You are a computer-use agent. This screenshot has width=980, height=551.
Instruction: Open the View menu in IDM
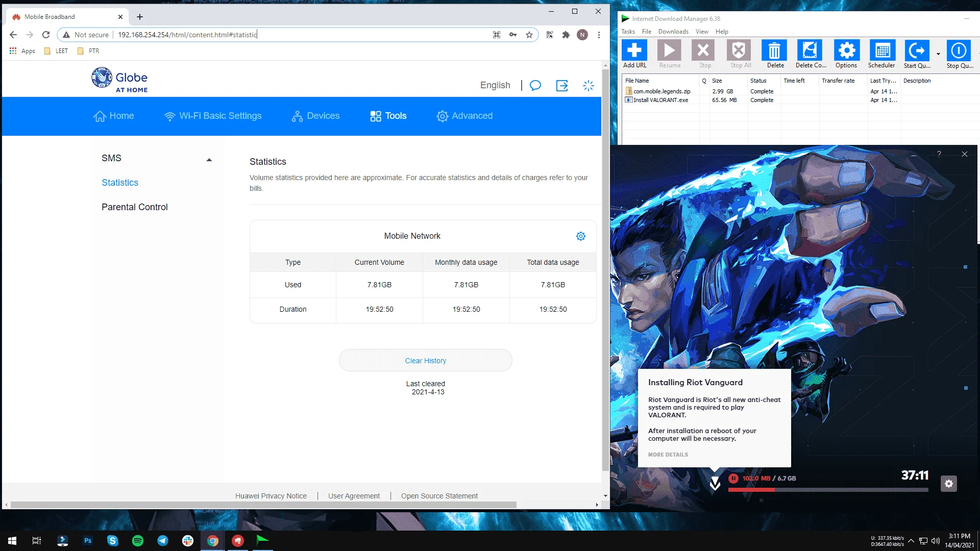(702, 32)
